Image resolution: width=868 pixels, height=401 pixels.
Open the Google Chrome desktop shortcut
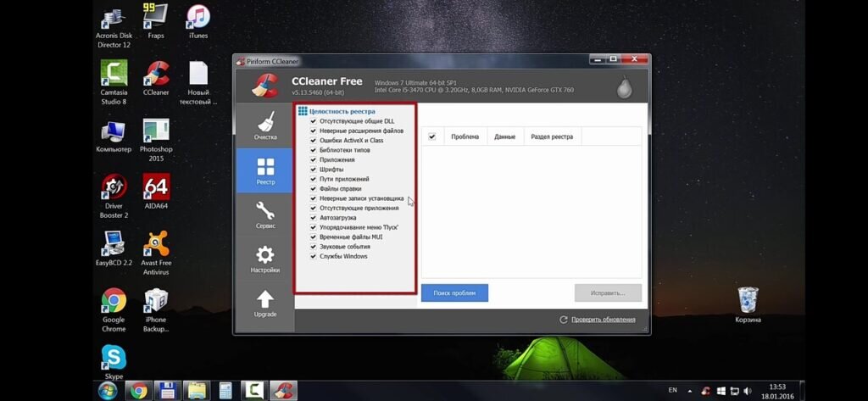114,310
